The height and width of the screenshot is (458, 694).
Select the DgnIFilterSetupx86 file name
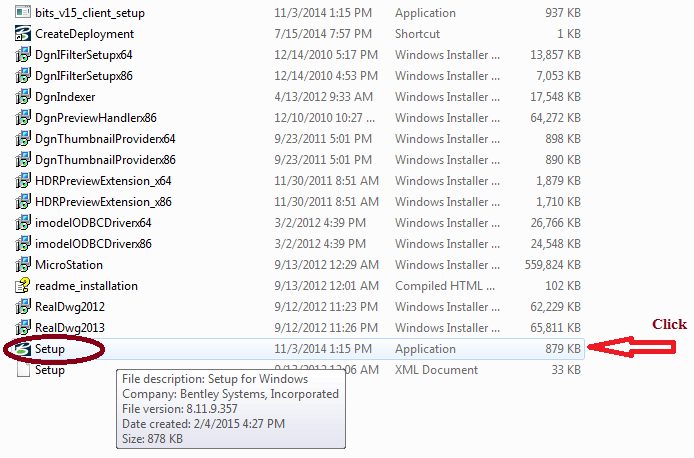(83, 76)
